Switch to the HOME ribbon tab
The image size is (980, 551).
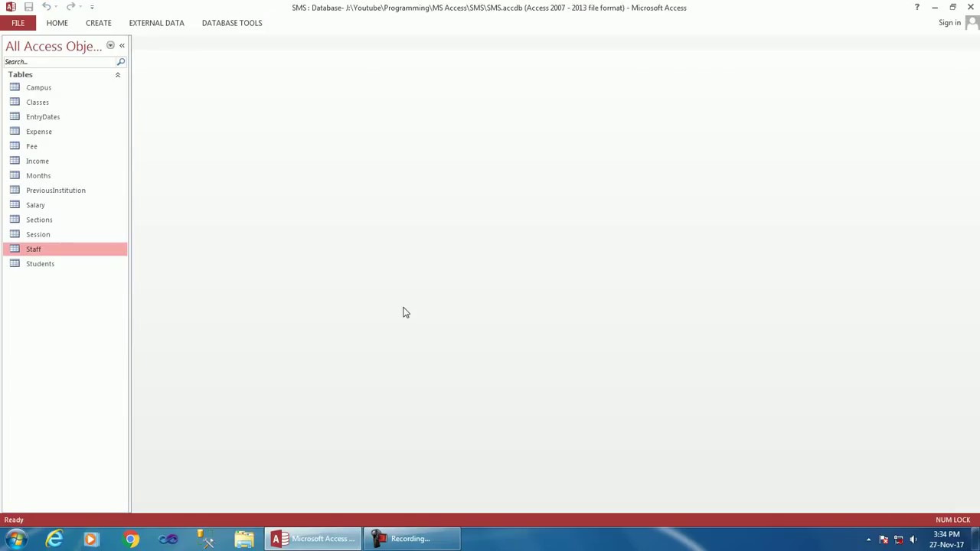coord(57,23)
